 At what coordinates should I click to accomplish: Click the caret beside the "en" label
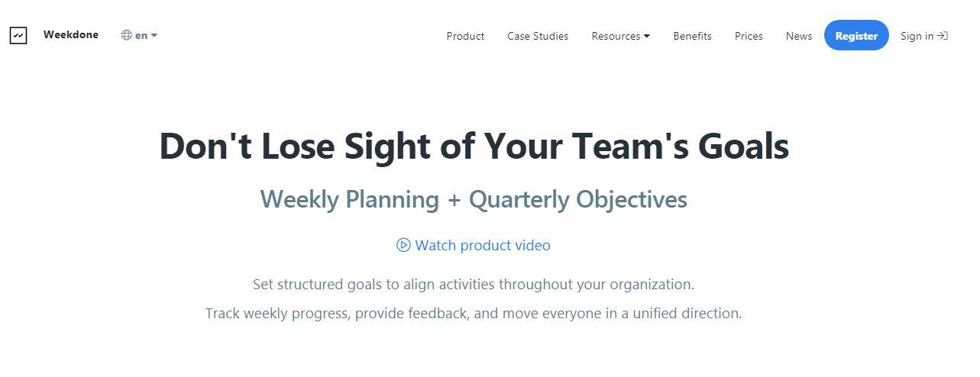[154, 35]
